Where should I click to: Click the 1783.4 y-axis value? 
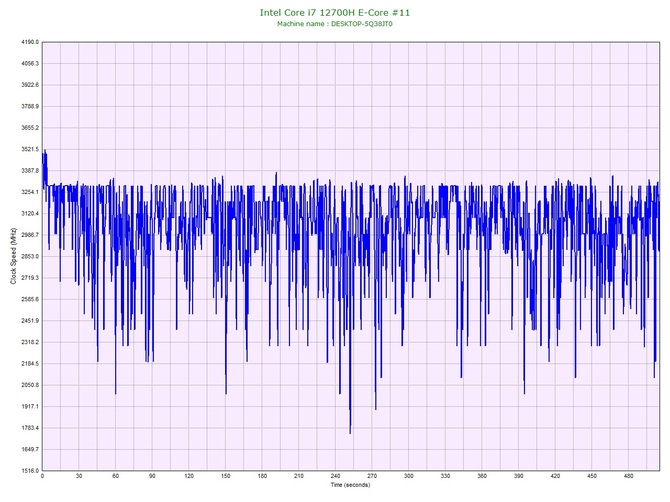(x=30, y=428)
